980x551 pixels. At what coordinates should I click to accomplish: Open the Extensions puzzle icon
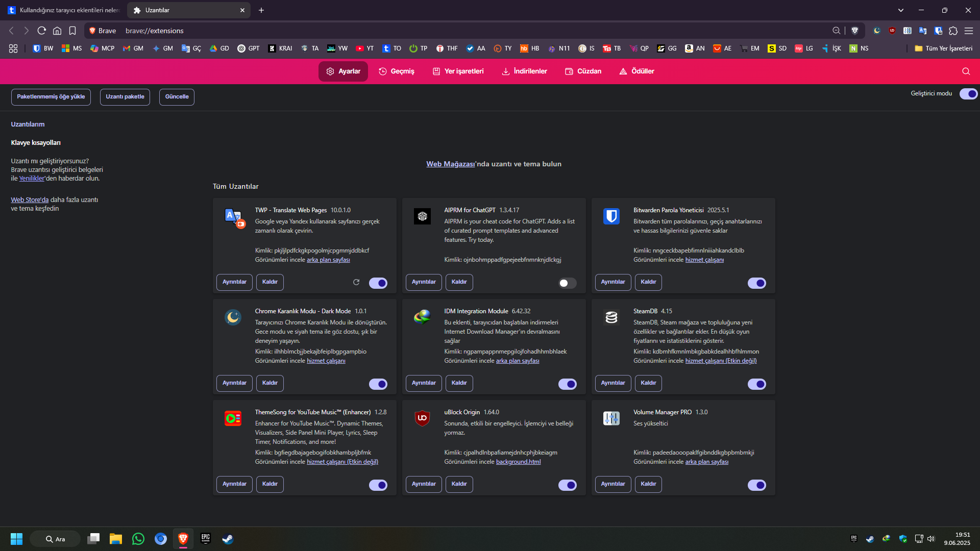(953, 31)
